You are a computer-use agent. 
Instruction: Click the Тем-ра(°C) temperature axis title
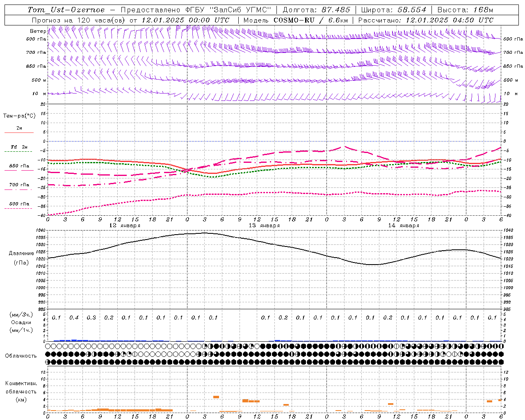(19, 116)
